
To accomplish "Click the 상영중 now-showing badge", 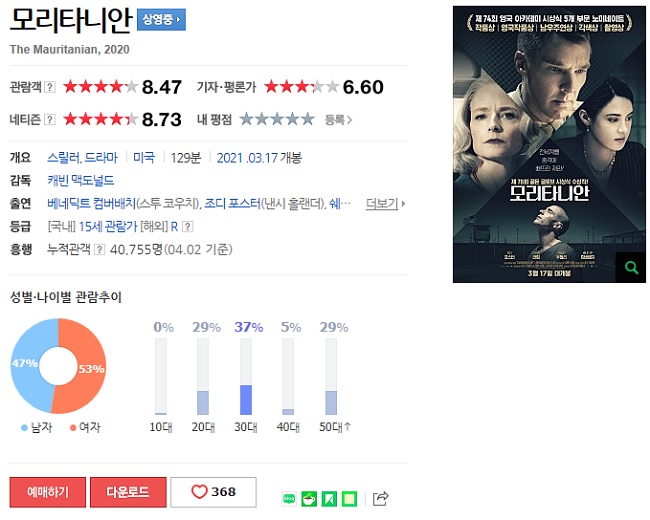I will click(x=161, y=19).
